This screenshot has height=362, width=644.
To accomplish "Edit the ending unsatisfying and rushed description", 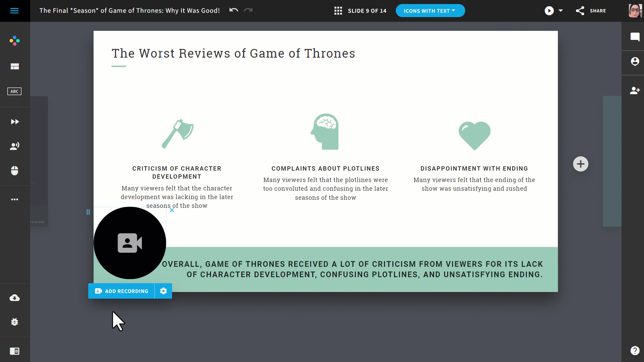I will 474,184.
